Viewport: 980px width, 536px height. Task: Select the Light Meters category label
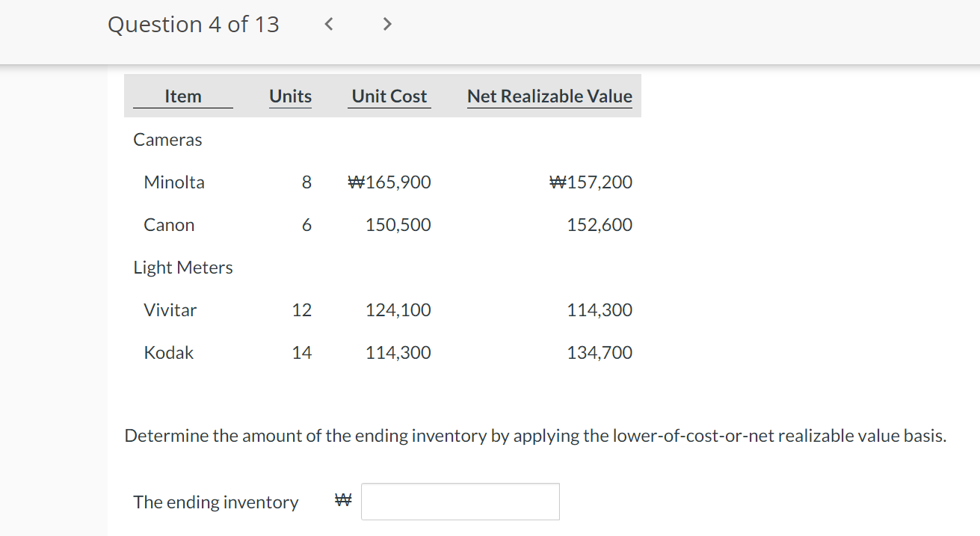click(x=183, y=268)
